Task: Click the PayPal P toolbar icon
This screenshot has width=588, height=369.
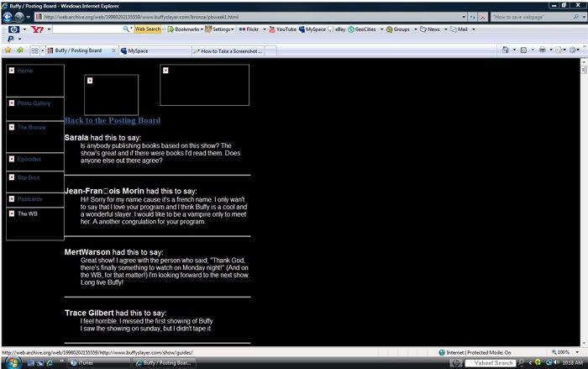Action: click(10, 39)
